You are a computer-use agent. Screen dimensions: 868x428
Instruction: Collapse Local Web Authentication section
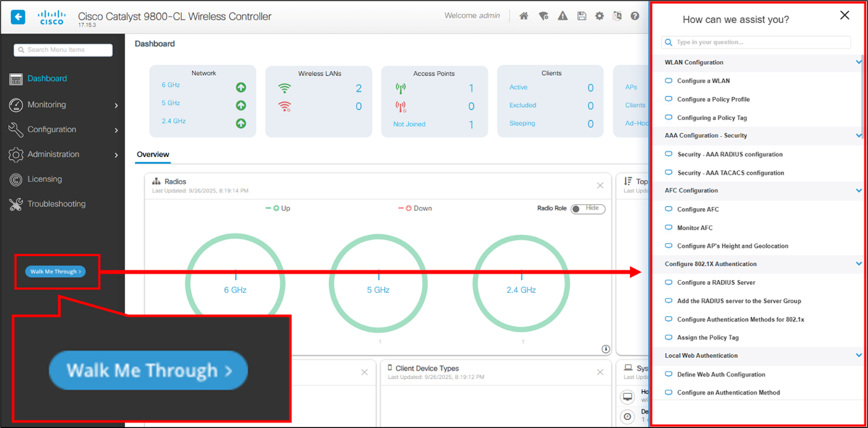(859, 355)
